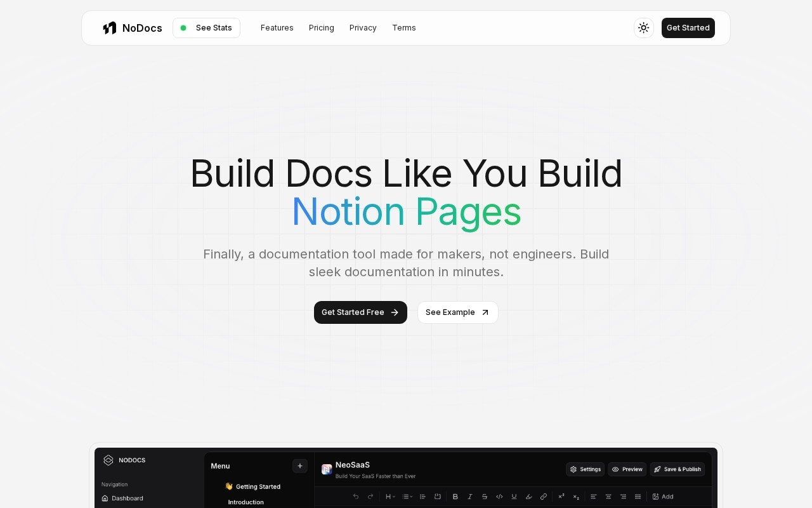Click the Save & Publish button
This screenshot has height=508, width=812.
678,469
